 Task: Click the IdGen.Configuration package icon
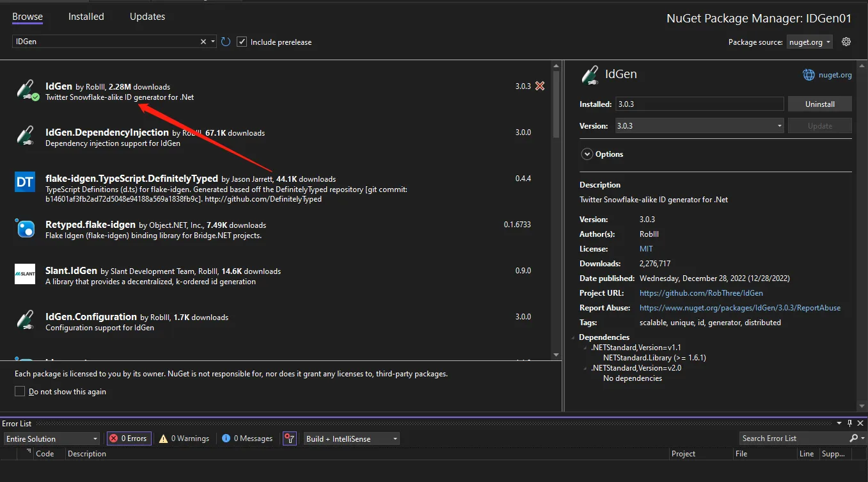[25, 321]
